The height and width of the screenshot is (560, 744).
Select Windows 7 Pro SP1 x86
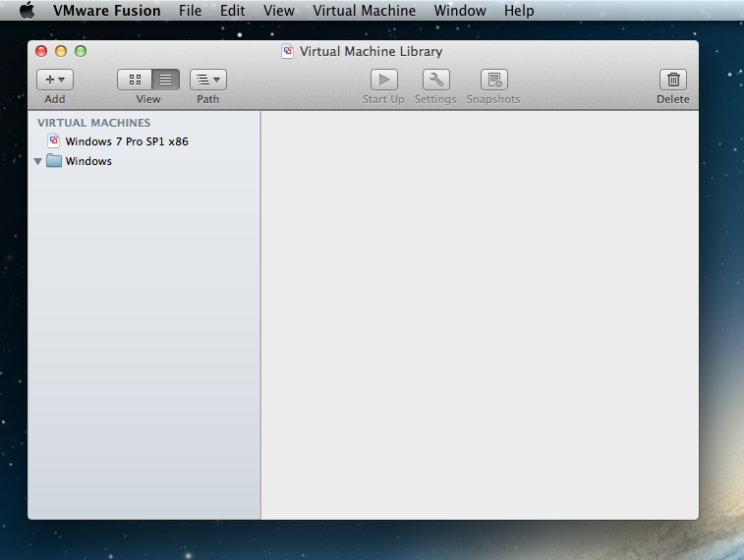127,141
